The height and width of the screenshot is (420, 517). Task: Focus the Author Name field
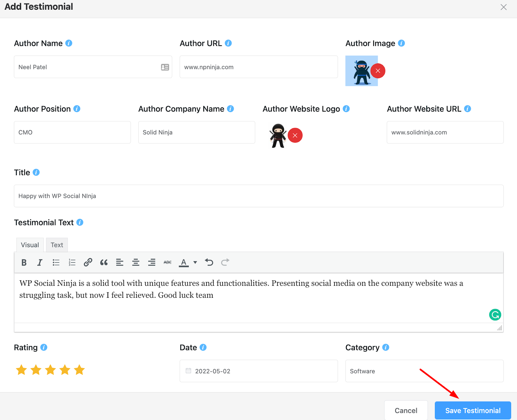pos(93,67)
